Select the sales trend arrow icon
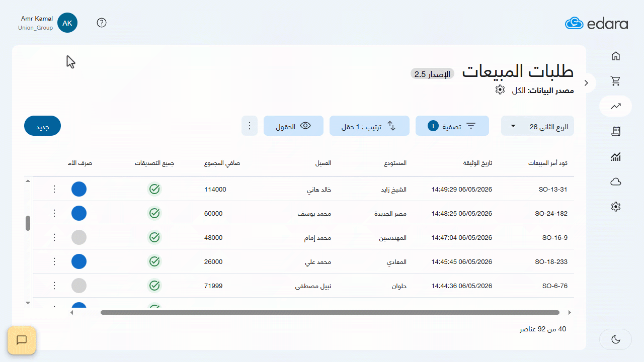Viewport: 644px width, 362px height. [615, 106]
